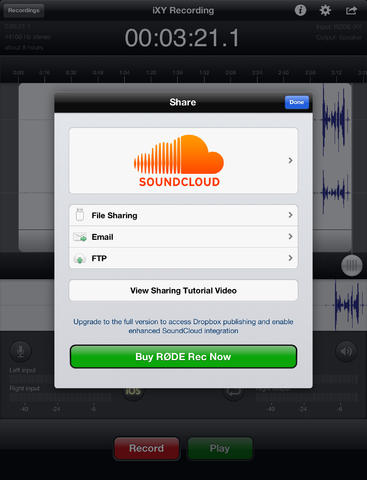Start recording with Record button

coord(147,448)
